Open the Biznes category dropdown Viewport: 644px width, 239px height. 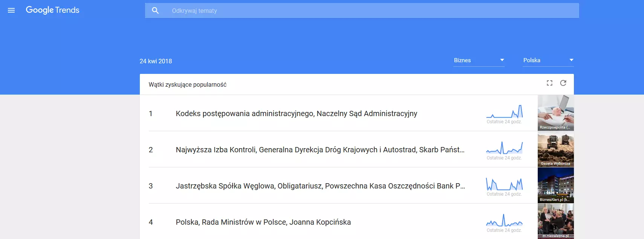[x=479, y=60]
